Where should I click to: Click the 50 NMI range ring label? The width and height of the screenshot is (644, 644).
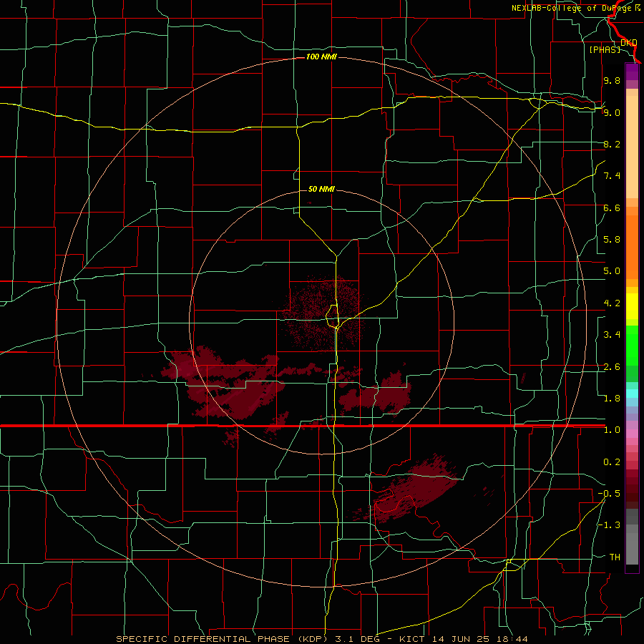click(x=321, y=189)
